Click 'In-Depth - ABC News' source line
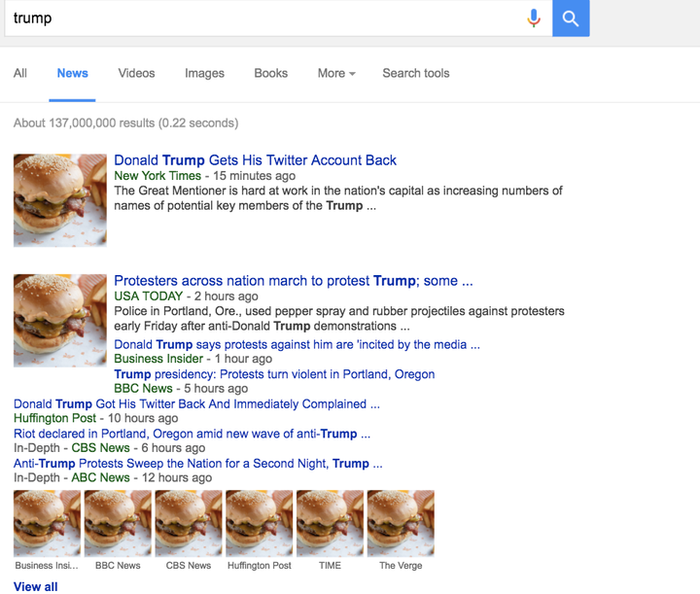 coord(113,477)
